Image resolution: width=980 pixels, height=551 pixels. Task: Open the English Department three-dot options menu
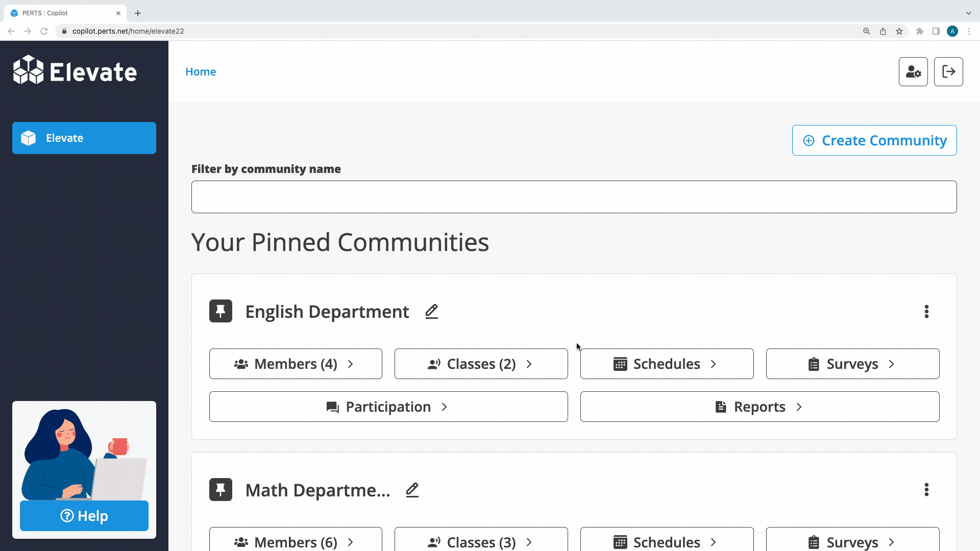pos(926,311)
